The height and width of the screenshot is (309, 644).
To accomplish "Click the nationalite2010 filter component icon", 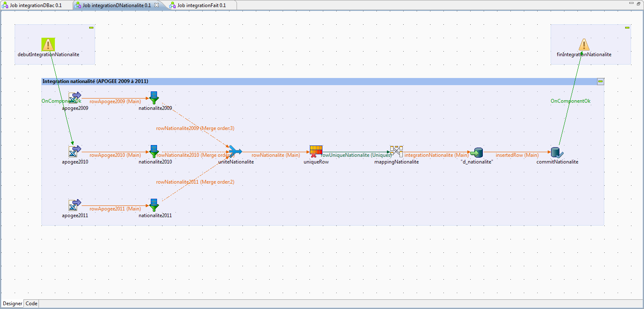I will pyautogui.click(x=154, y=152).
